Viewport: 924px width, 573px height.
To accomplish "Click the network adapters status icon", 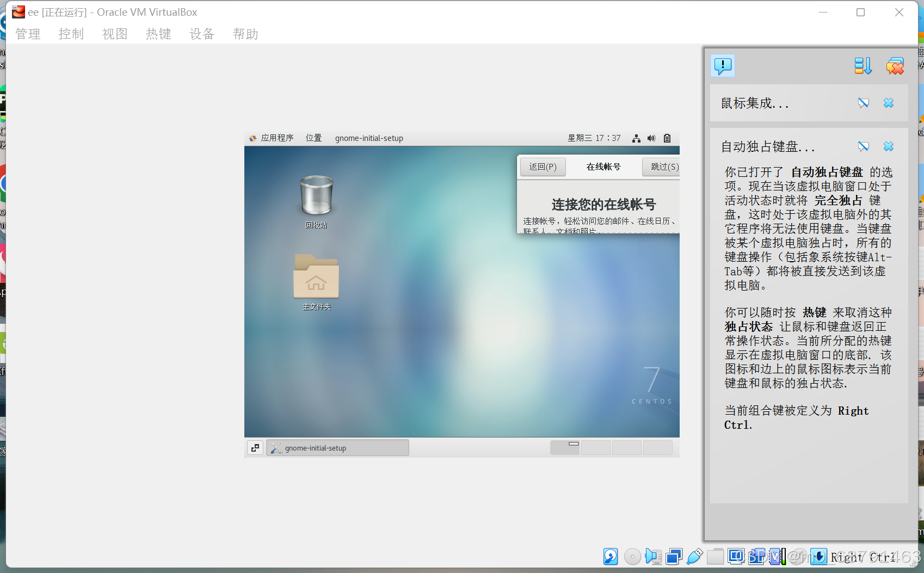I will tap(674, 556).
